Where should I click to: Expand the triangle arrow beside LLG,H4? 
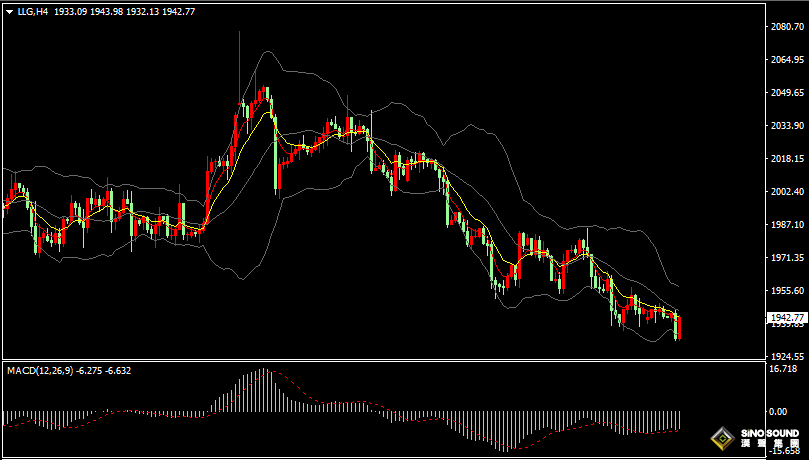pyautogui.click(x=9, y=12)
